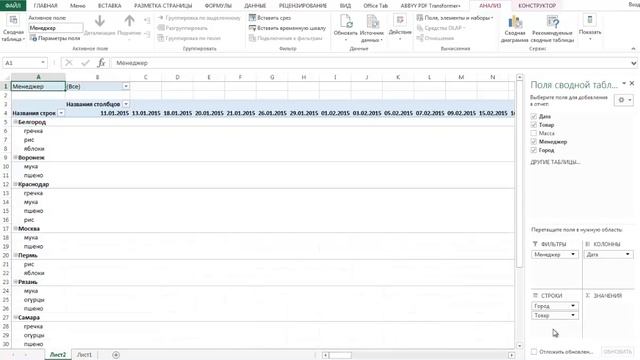This screenshot has height=360, width=640.
Task: Switch to the ДАННЫЕ tab
Action: (255, 6)
